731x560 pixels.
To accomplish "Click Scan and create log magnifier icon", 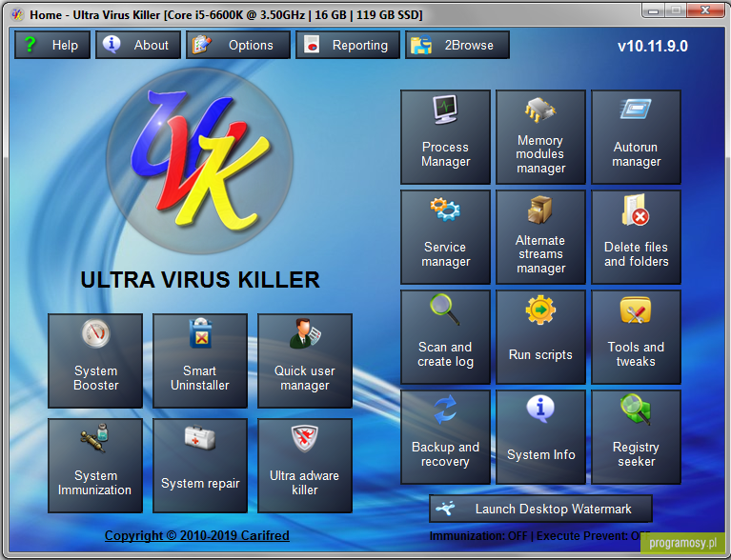I will click(445, 309).
